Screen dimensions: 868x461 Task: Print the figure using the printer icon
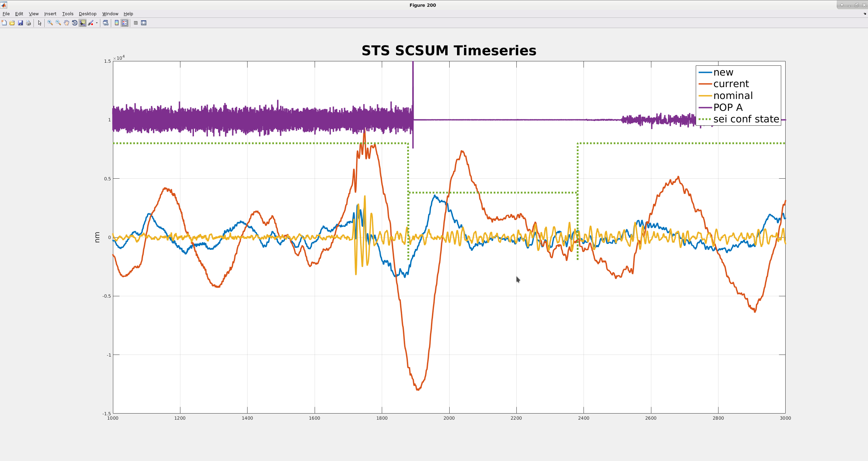click(x=28, y=23)
